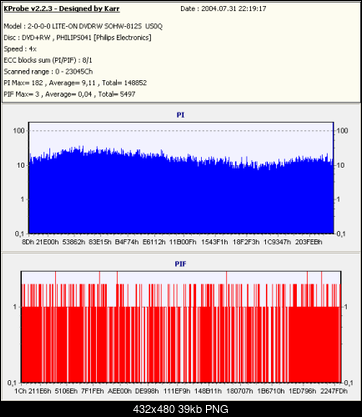Viewport: 362px width, 417px height.
Task: Click the x-axis label '11B00Fh'
Action: [x=183, y=242]
